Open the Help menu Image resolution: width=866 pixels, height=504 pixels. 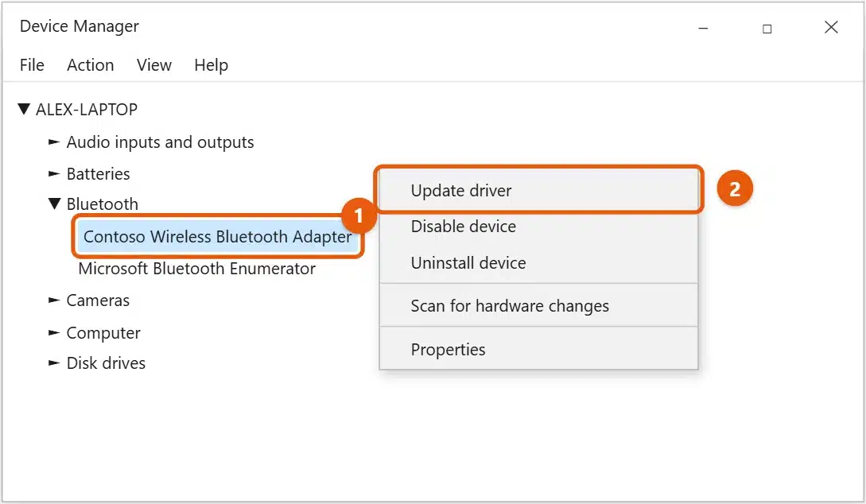click(x=211, y=65)
